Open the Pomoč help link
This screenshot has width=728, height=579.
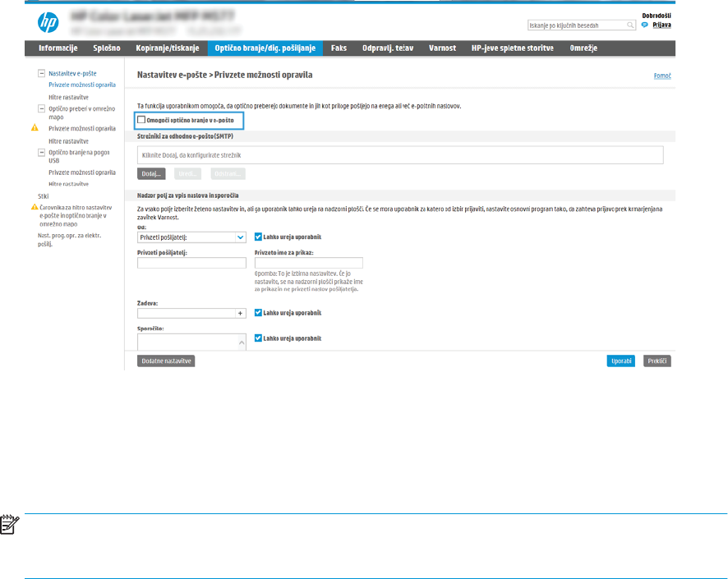(x=661, y=76)
